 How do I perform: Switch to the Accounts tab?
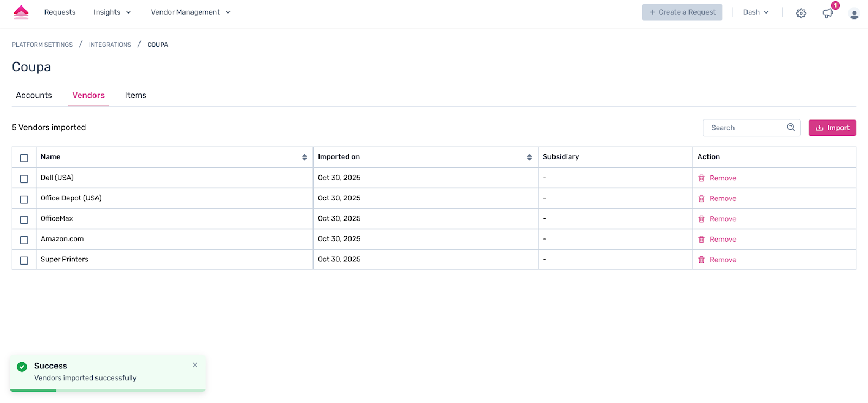point(34,95)
